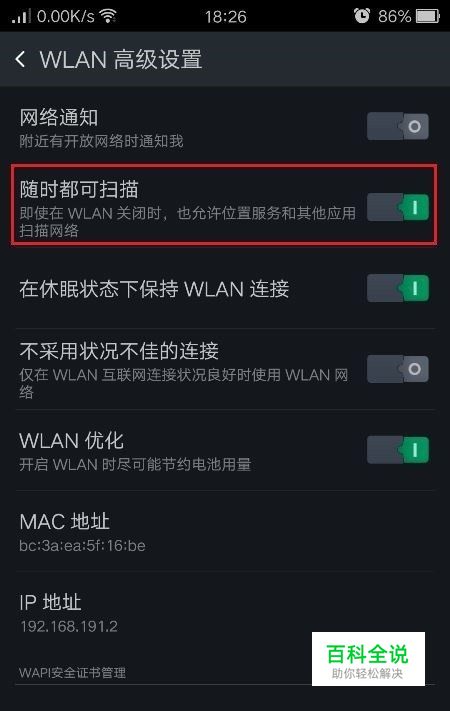450x711 pixels.
Task: Open WAPI安全证书管理
Action: (x=73, y=672)
